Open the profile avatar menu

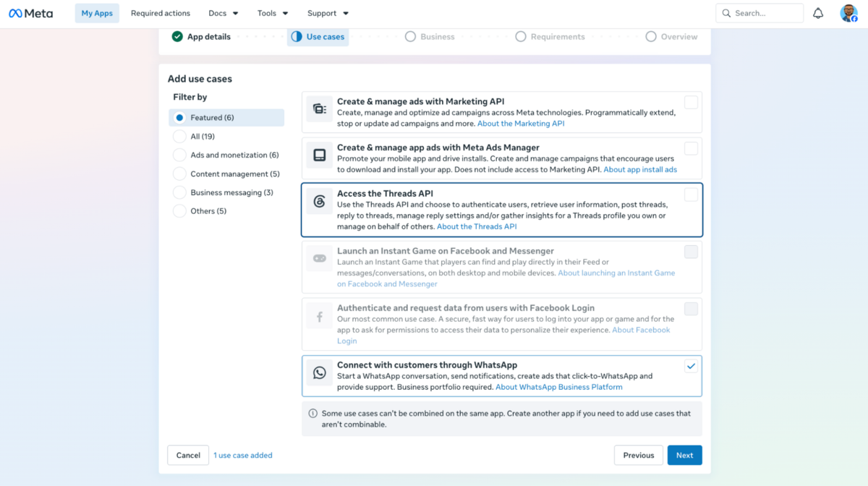tap(848, 13)
